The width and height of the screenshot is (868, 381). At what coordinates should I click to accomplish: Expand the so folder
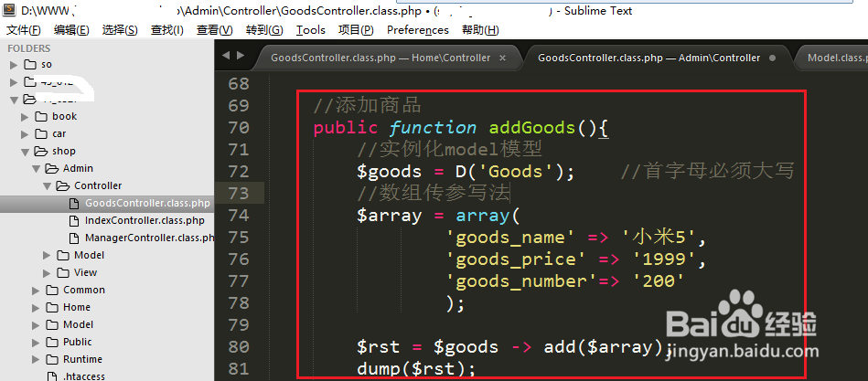tap(14, 65)
